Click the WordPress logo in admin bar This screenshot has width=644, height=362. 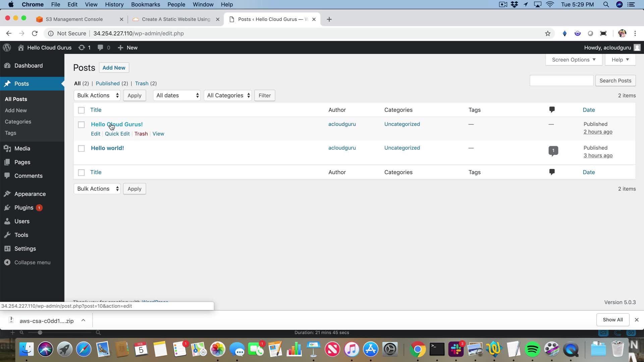7,48
